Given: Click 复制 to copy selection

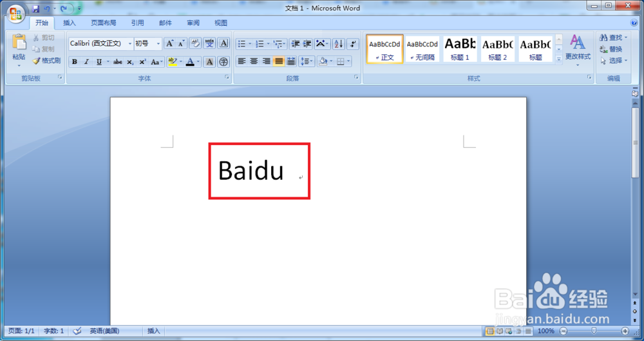Looking at the screenshot, I should tap(44, 49).
